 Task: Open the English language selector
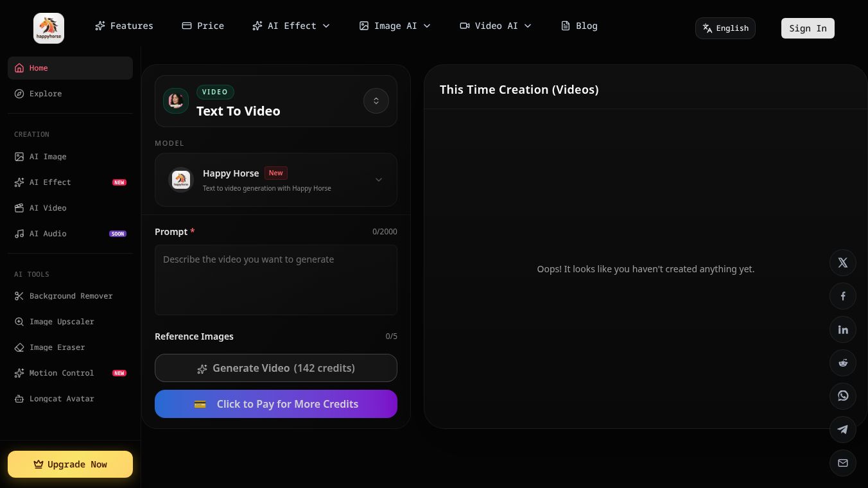coord(725,28)
